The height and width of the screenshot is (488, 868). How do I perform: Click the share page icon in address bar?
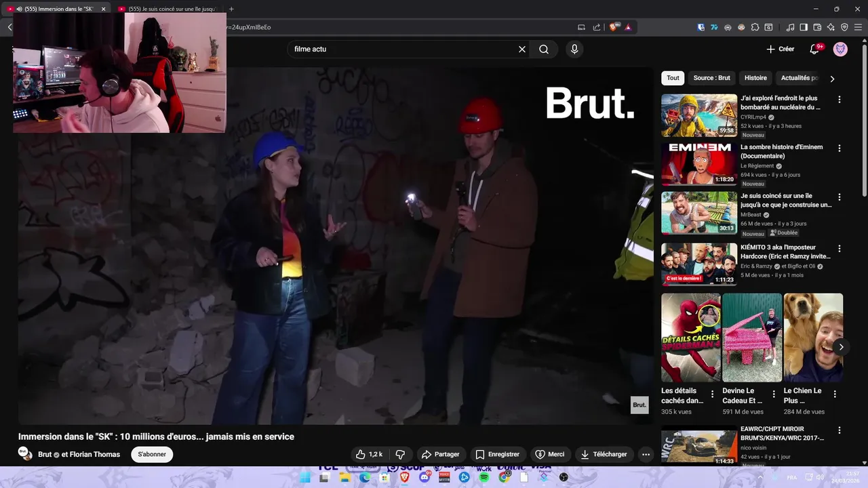[x=597, y=27]
